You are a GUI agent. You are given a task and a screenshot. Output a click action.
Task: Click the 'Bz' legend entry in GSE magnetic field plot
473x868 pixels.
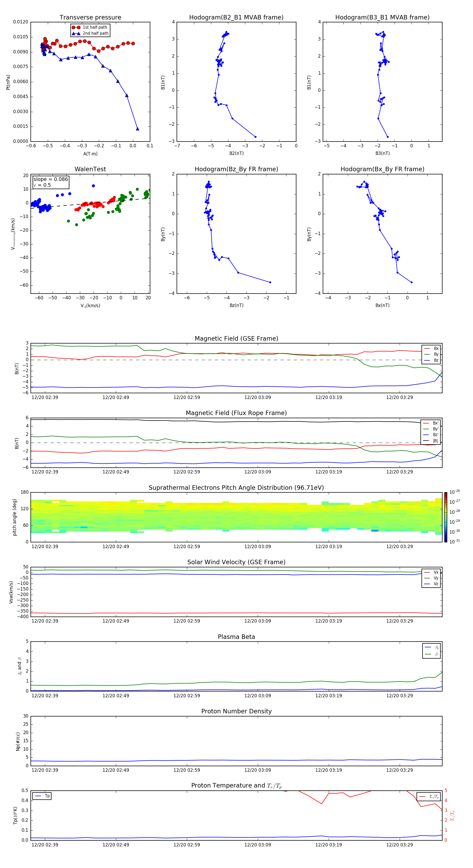tap(431, 360)
